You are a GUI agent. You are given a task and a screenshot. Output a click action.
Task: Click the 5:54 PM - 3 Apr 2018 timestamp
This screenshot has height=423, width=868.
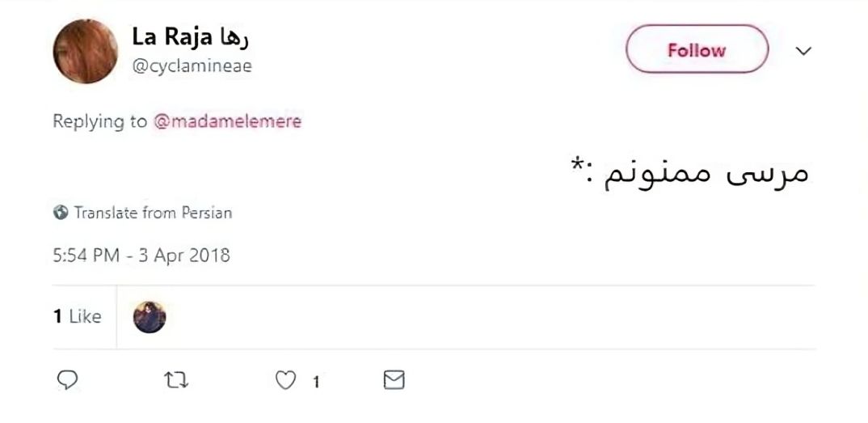pyautogui.click(x=141, y=256)
